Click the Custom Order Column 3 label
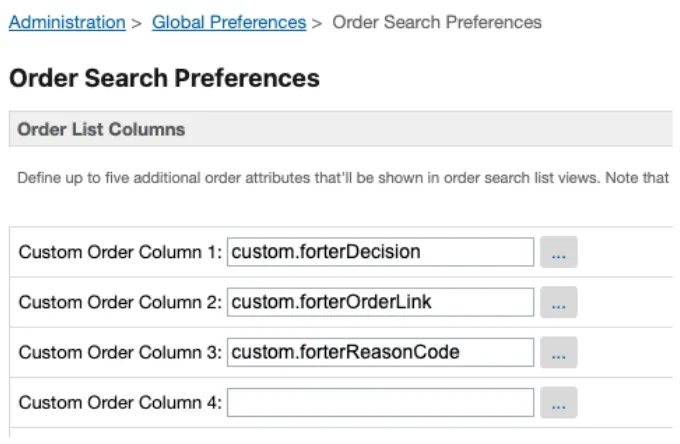Viewport: 680px width, 444px height. [x=120, y=353]
